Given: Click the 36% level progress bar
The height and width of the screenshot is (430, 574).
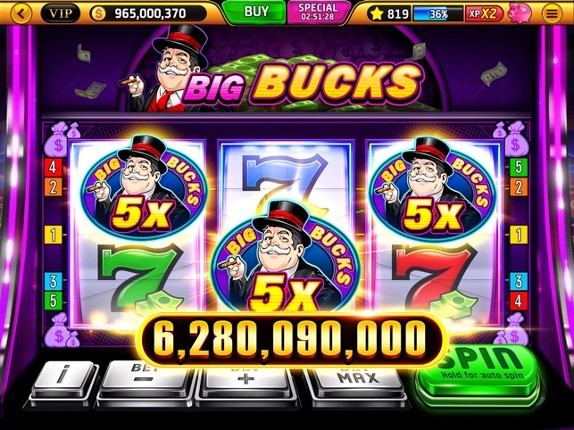Looking at the screenshot, I should click(x=438, y=14).
